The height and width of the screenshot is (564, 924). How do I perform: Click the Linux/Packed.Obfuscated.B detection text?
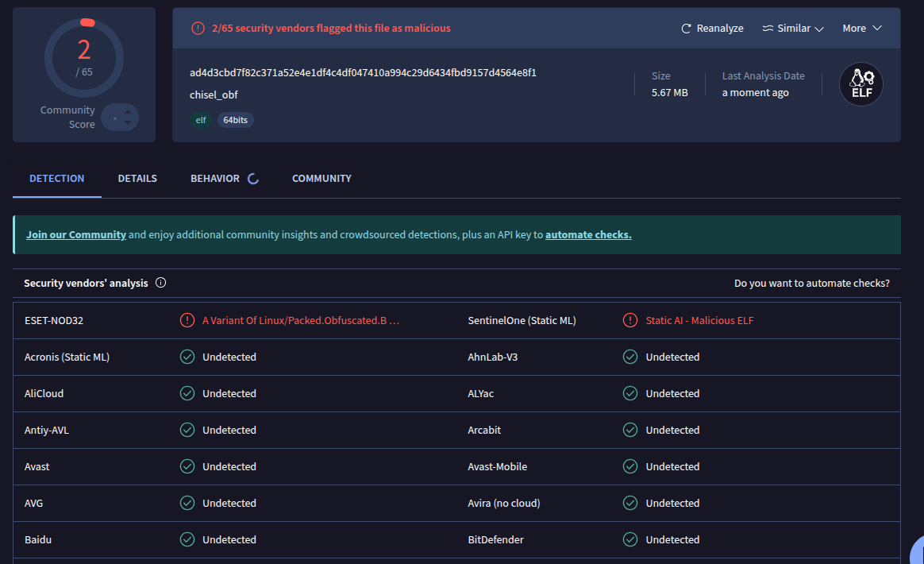pos(301,320)
